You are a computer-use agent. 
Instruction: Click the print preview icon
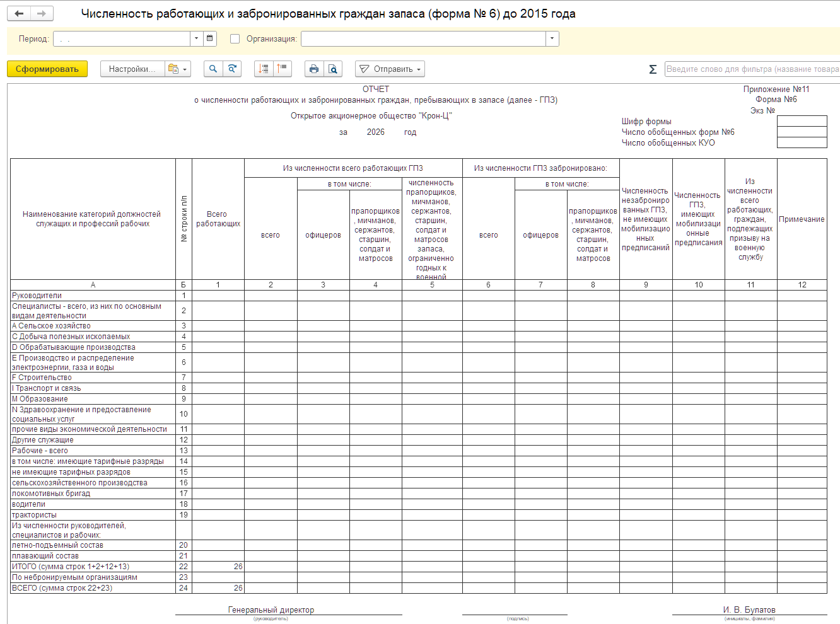333,69
